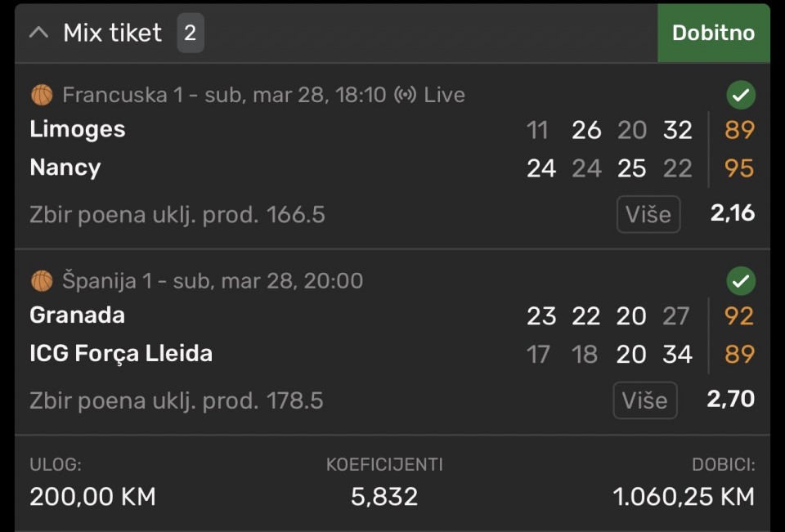The width and height of the screenshot is (785, 532).
Task: Click the green checkmark for Limoges–Nancy match
Action: (x=740, y=96)
